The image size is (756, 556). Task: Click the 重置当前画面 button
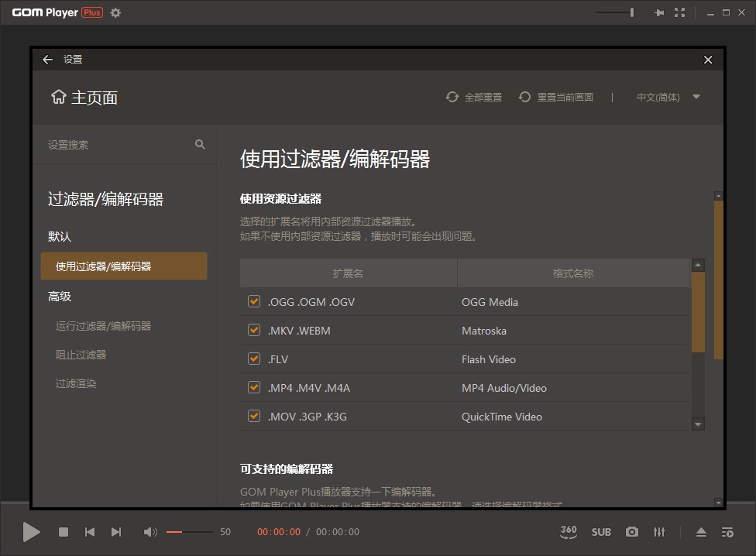(556, 98)
